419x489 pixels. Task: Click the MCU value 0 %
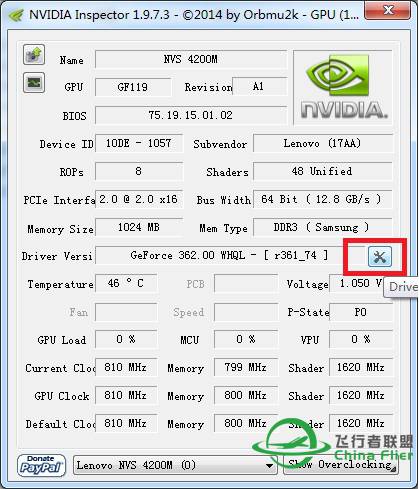(246, 339)
